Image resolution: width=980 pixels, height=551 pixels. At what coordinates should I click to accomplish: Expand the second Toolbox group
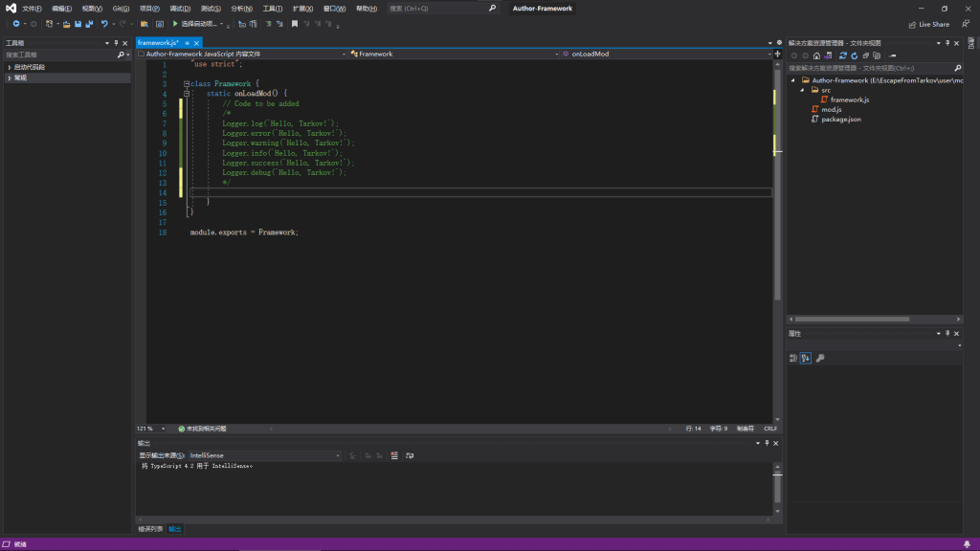click(10, 78)
